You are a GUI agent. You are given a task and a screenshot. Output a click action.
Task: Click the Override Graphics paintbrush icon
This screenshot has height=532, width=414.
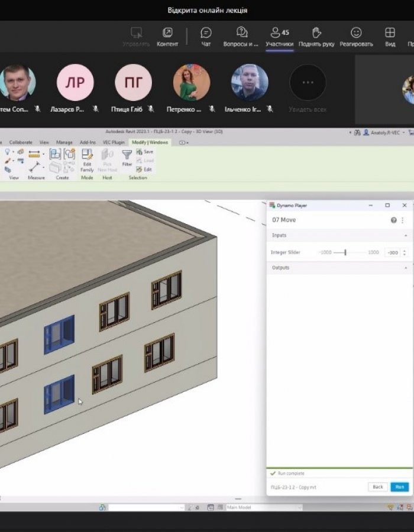(7, 160)
